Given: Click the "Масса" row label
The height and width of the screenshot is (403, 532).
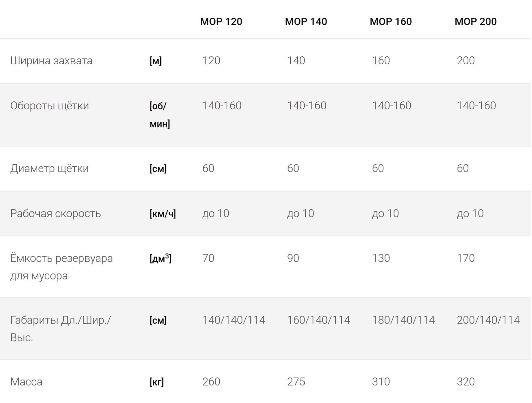Looking at the screenshot, I should tap(26, 382).
